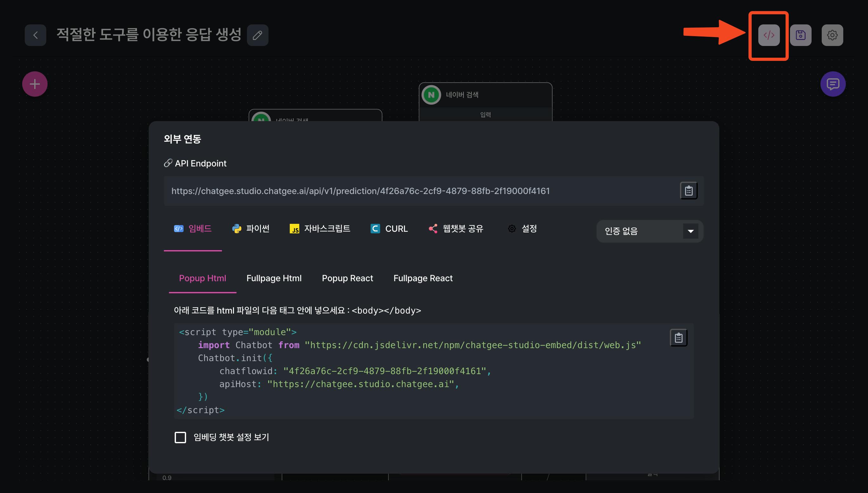Open chatflow settings gear in the header
Image resolution: width=868 pixels, height=493 pixels.
[x=832, y=35]
